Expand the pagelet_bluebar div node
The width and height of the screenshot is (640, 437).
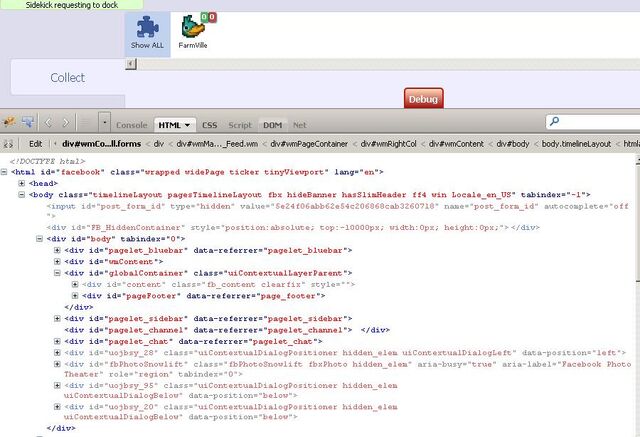57,250
